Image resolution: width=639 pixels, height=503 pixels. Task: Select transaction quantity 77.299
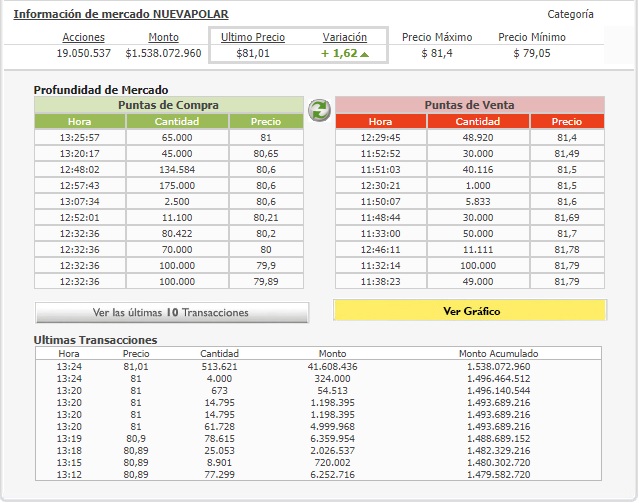point(219,474)
